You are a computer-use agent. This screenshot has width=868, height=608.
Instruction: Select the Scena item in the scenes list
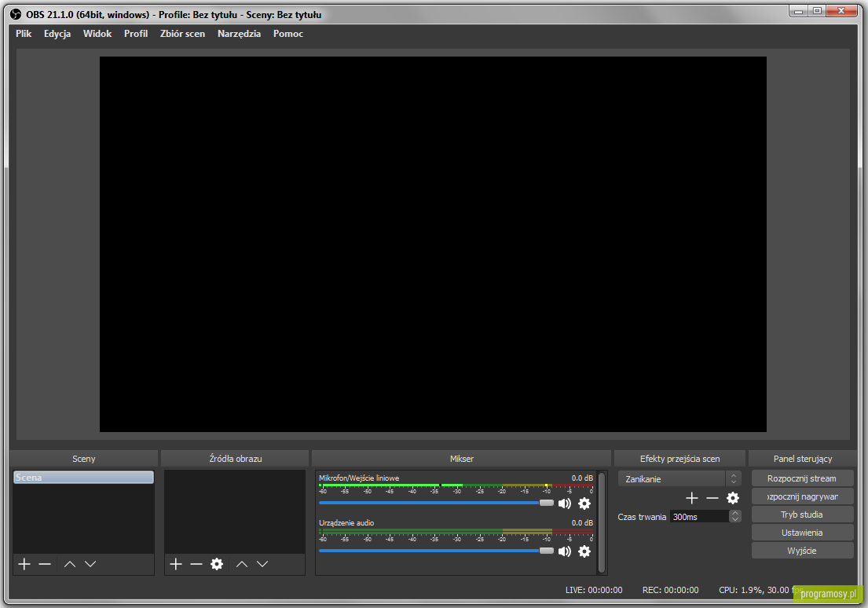[x=83, y=478]
